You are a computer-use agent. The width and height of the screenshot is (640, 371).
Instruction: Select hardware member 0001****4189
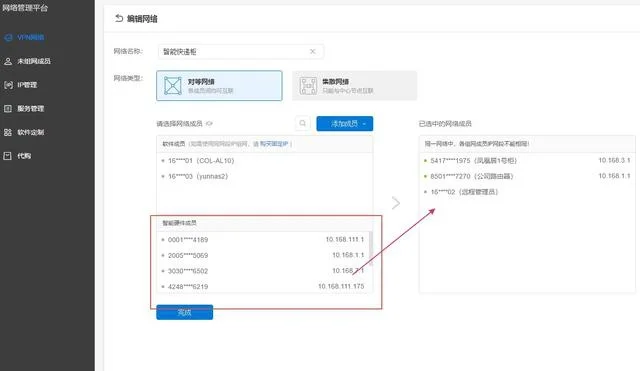263,240
